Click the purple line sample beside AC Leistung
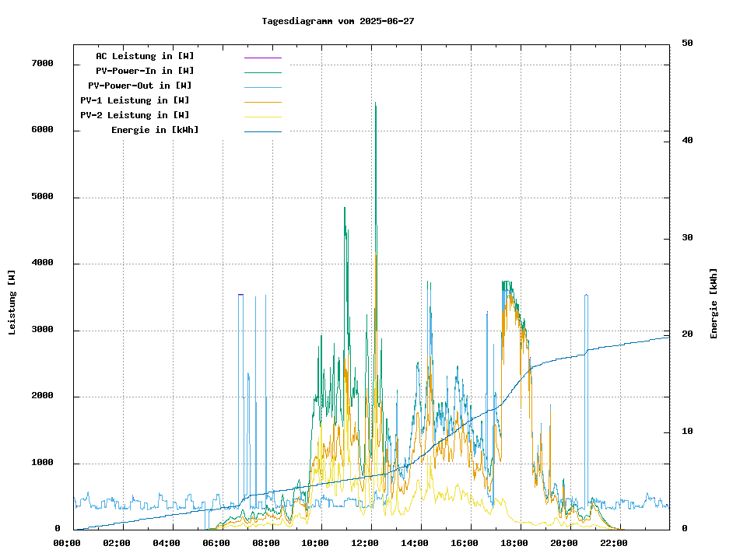747x560 pixels. [262, 57]
